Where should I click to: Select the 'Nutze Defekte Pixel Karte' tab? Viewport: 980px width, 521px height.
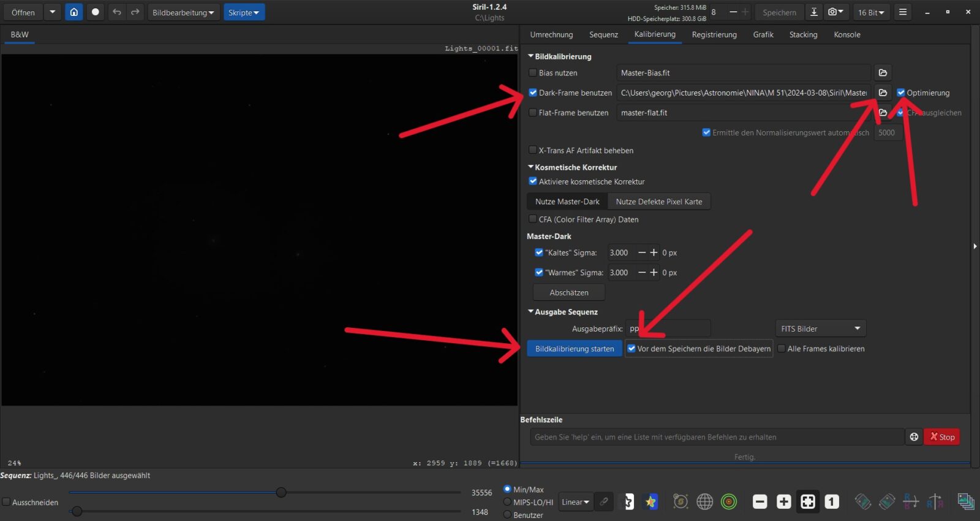click(x=659, y=202)
